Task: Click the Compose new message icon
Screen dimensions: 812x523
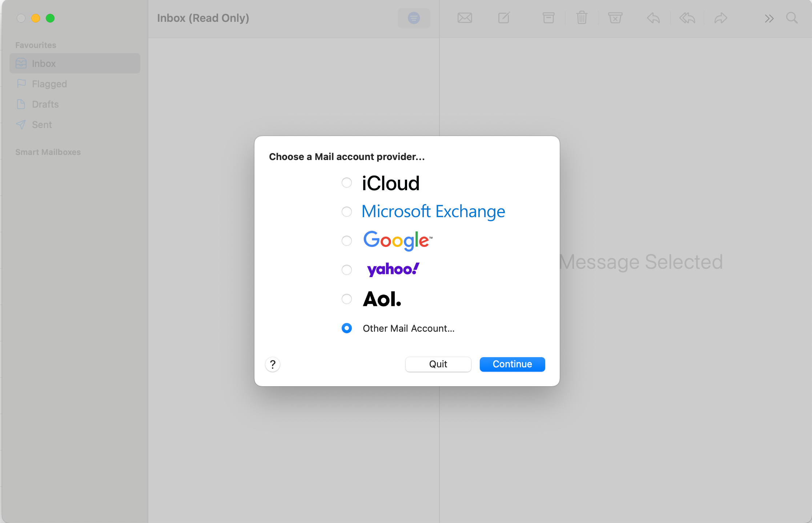Action: coord(504,18)
